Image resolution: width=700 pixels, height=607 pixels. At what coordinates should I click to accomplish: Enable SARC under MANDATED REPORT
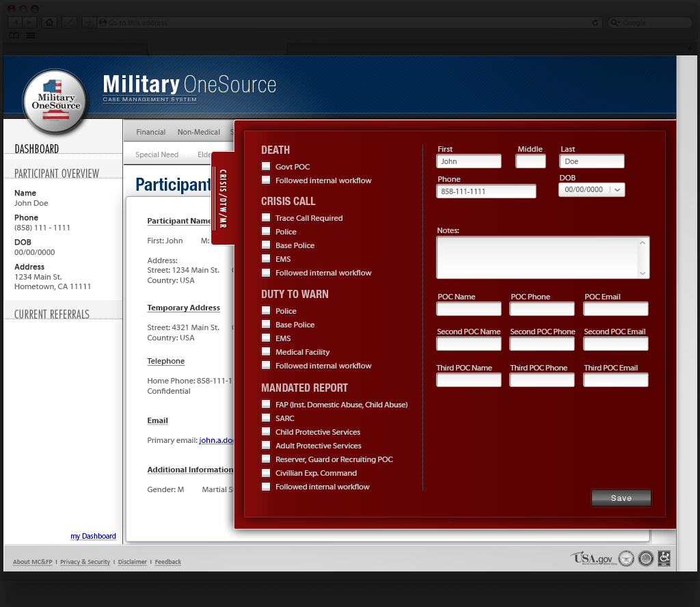click(x=265, y=418)
